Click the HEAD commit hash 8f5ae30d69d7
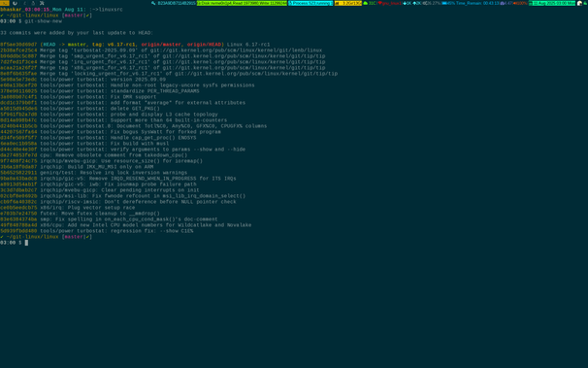The height and width of the screenshot is (368, 588). [18, 45]
